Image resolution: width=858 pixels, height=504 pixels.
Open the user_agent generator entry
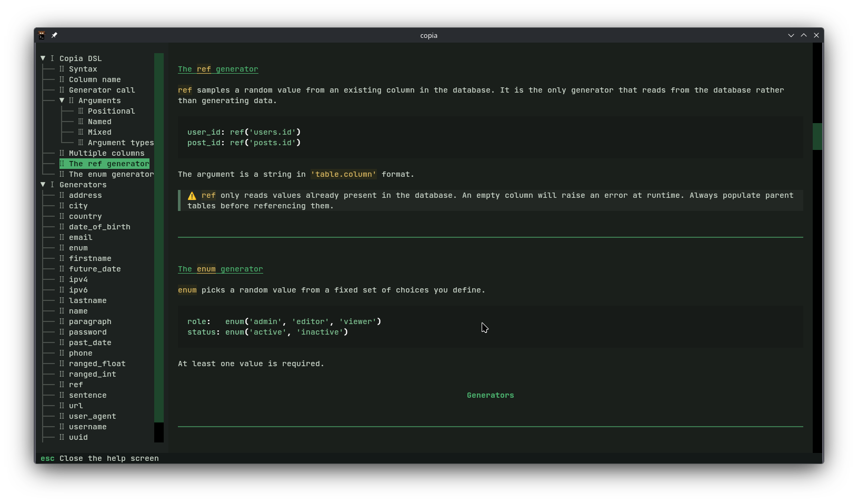(92, 416)
